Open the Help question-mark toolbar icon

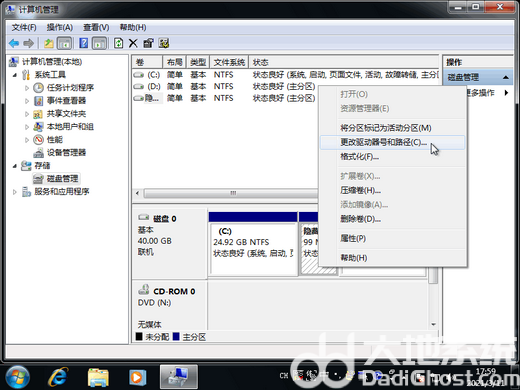coord(84,43)
